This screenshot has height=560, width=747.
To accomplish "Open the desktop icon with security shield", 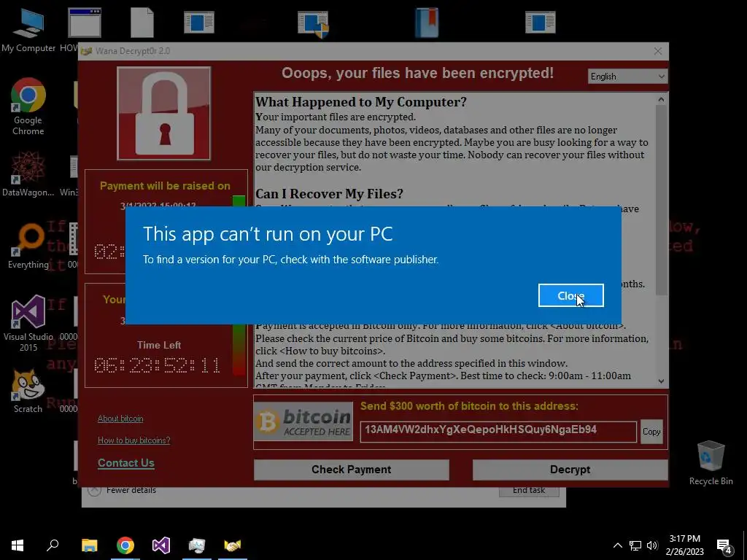I will point(313,24).
